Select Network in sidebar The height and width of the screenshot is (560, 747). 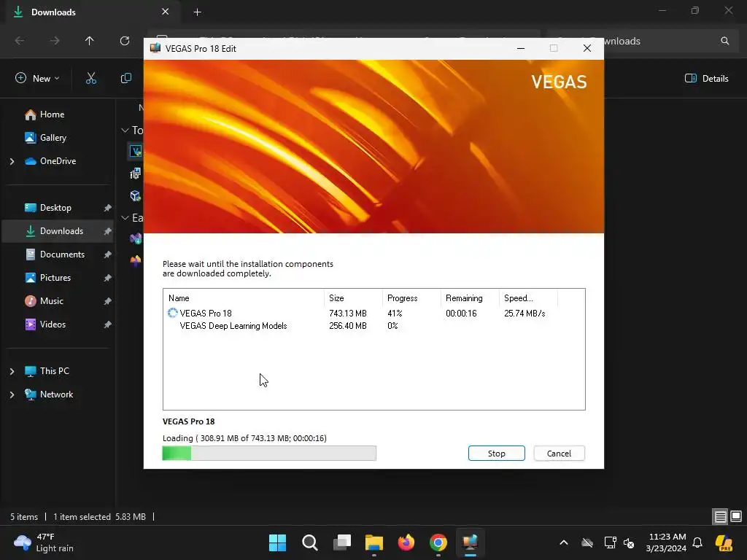pyautogui.click(x=56, y=394)
